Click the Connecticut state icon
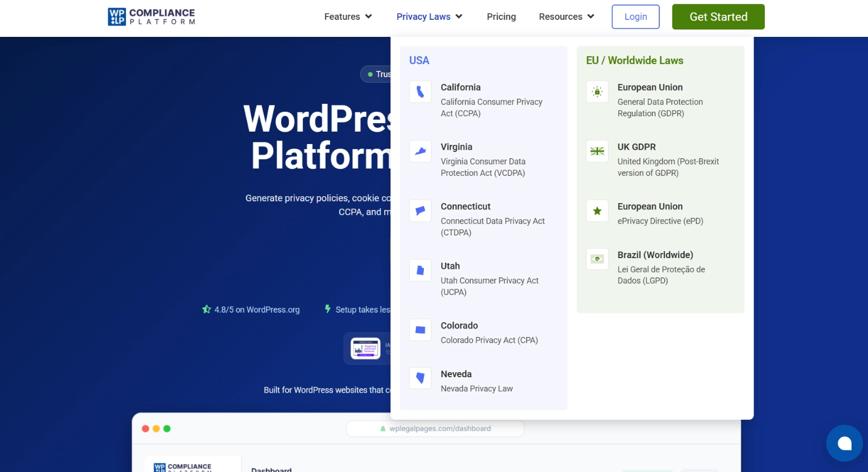This screenshot has width=868, height=472. (x=420, y=211)
